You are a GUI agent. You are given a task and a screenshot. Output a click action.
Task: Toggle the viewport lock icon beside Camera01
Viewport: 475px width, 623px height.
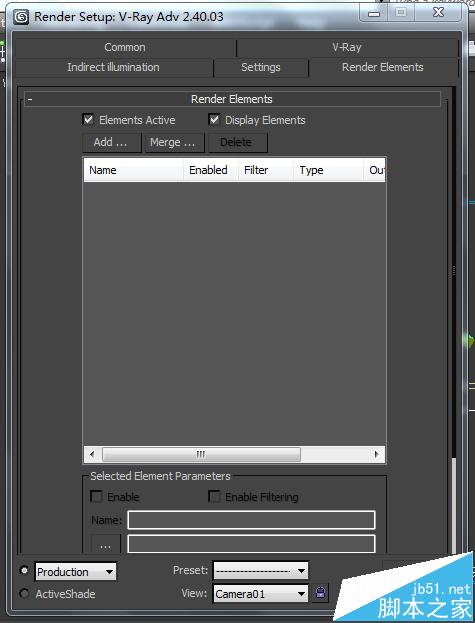(321, 593)
